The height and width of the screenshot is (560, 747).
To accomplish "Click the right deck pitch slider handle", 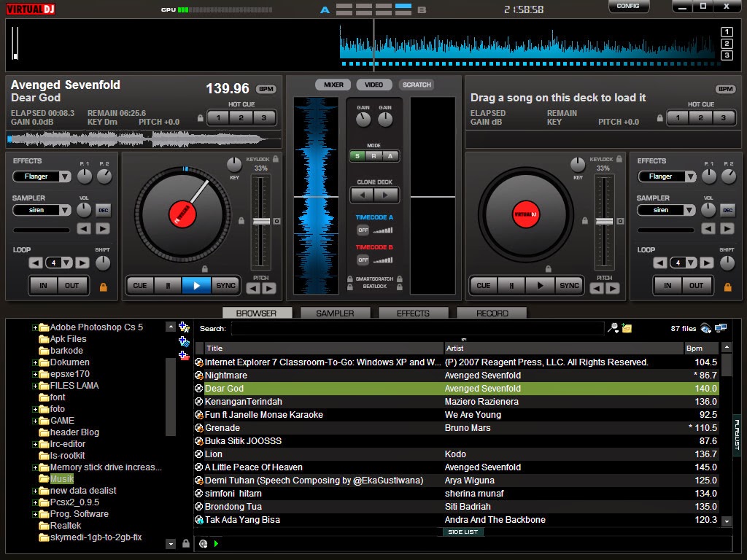I will (x=605, y=222).
